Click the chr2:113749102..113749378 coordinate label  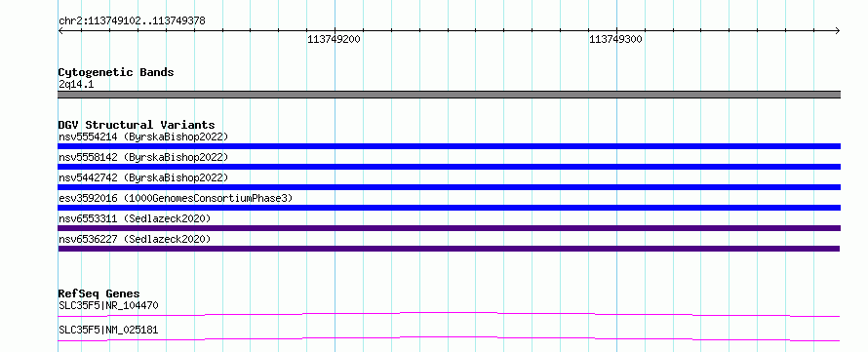[132, 21]
